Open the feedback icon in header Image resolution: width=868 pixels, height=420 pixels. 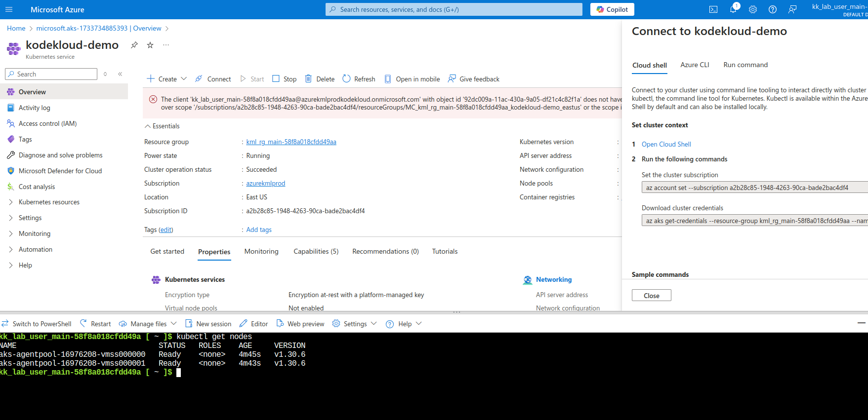pyautogui.click(x=792, y=9)
